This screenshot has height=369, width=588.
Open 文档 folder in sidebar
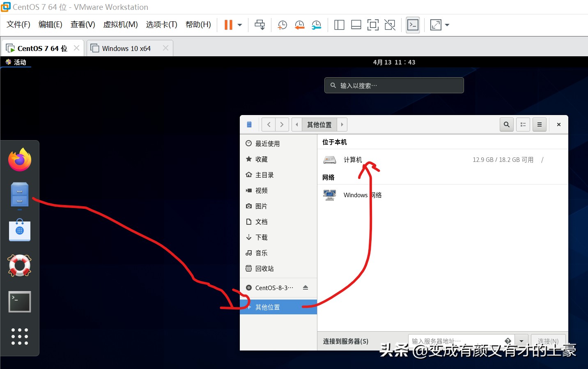click(x=278, y=221)
